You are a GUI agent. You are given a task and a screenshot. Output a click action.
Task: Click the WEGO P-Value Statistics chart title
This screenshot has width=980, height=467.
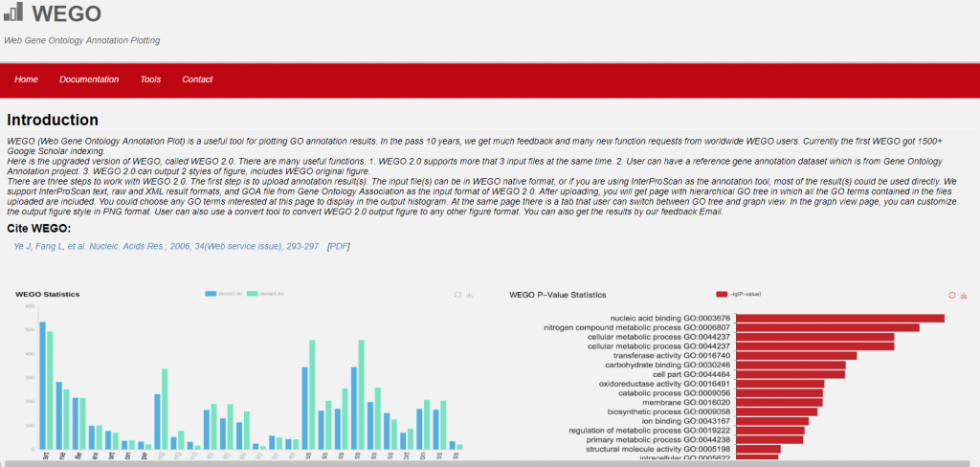point(558,295)
